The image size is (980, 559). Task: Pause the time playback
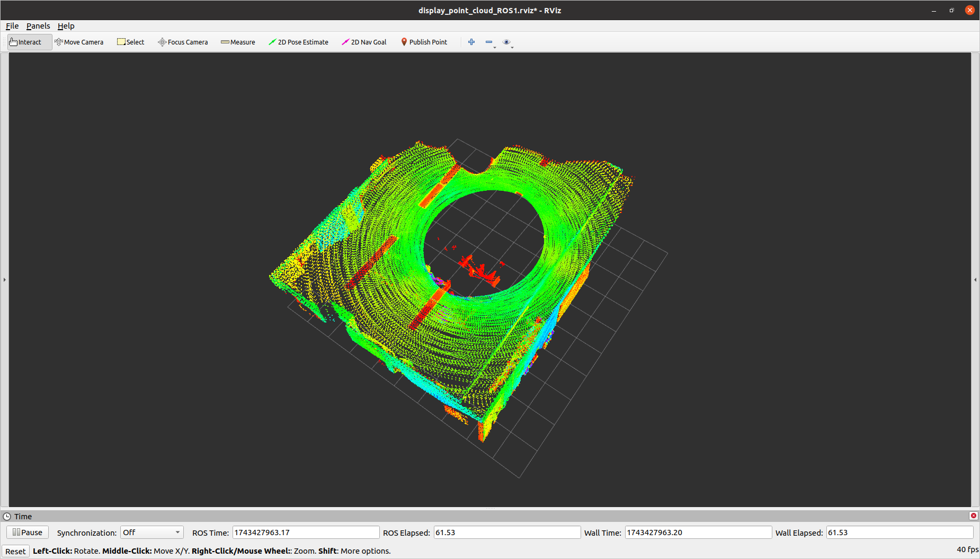(28, 533)
